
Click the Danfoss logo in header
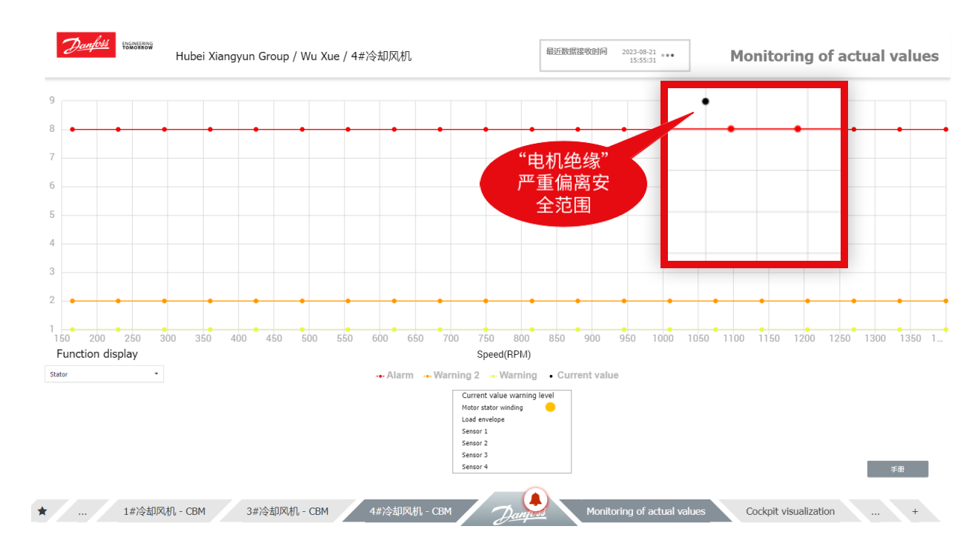[x=86, y=45]
